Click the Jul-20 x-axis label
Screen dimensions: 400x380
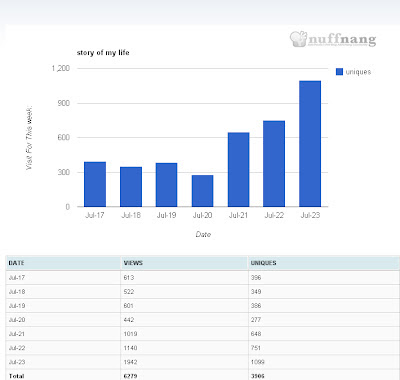[202, 215]
